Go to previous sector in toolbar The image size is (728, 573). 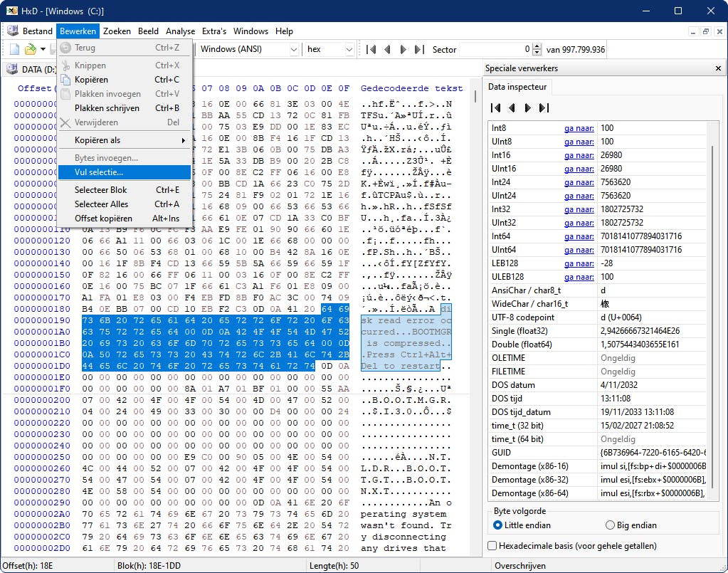(388, 50)
